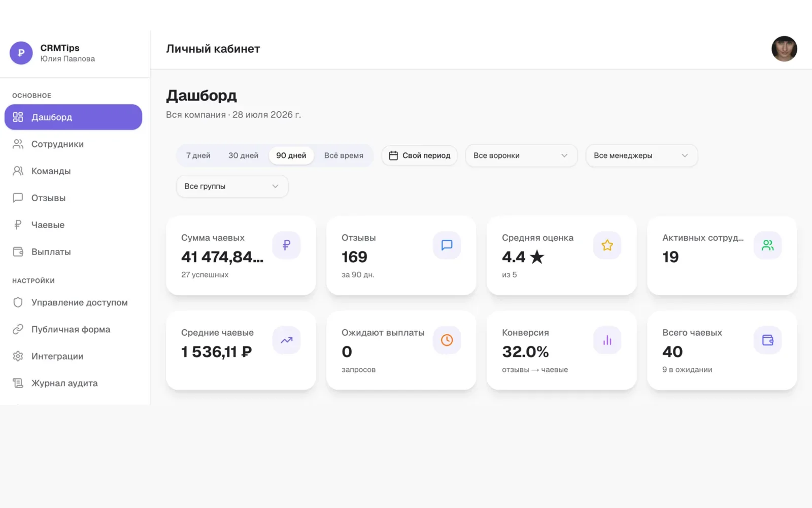
Task: Click the star icon in Средняя оценка card
Action: (x=607, y=245)
